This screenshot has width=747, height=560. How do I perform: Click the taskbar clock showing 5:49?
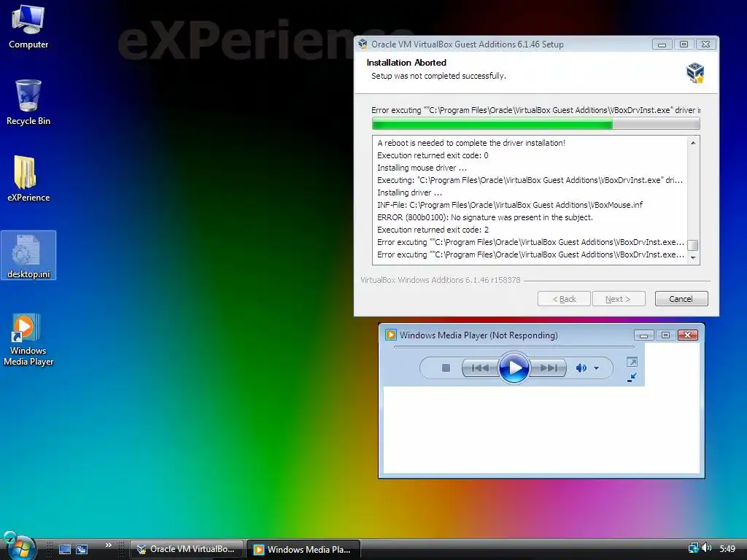(x=727, y=548)
